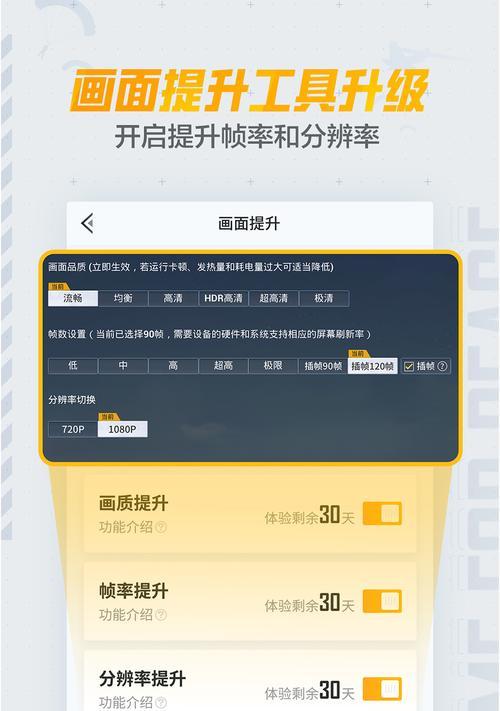This screenshot has width=500, height=711.
Task: Turn off the 帧率提升 switch
Action: [x=382, y=602]
